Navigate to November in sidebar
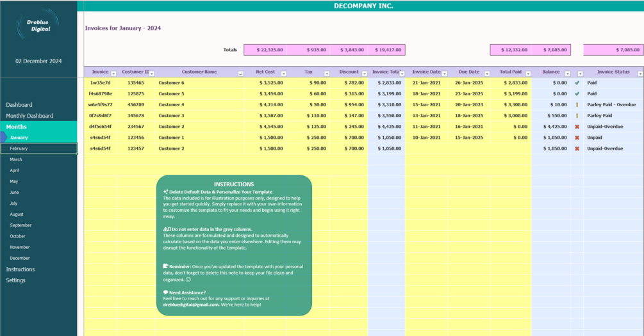The image size is (644, 336). point(20,248)
